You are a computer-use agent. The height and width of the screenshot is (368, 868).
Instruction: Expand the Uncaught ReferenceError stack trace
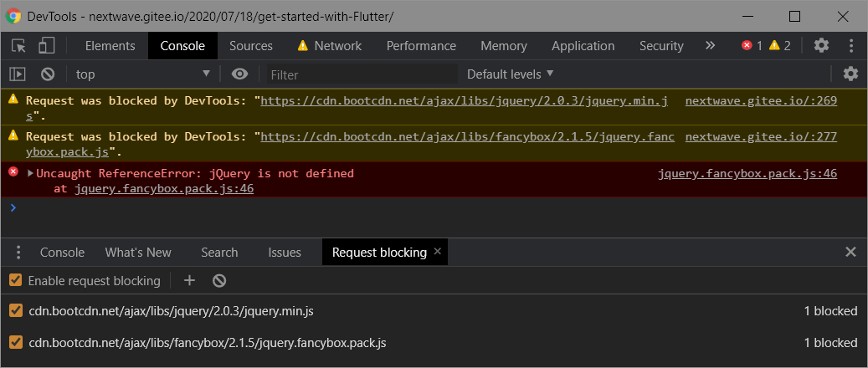tap(30, 173)
